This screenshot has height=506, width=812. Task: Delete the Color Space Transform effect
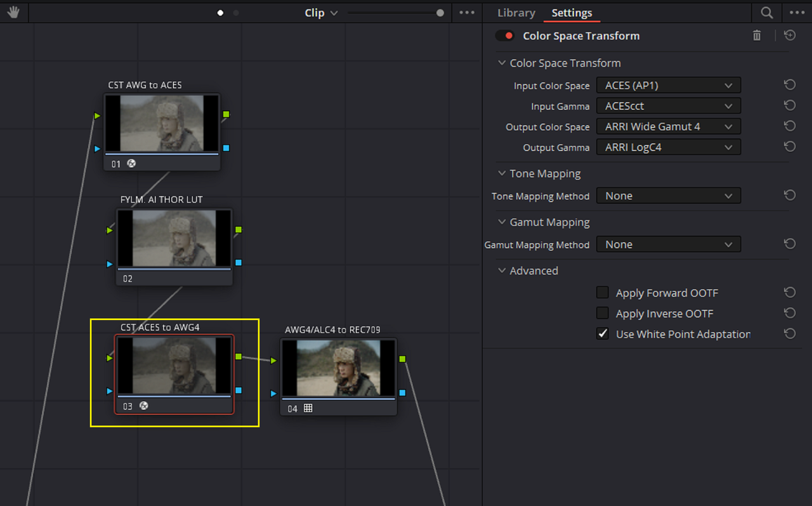coord(757,36)
